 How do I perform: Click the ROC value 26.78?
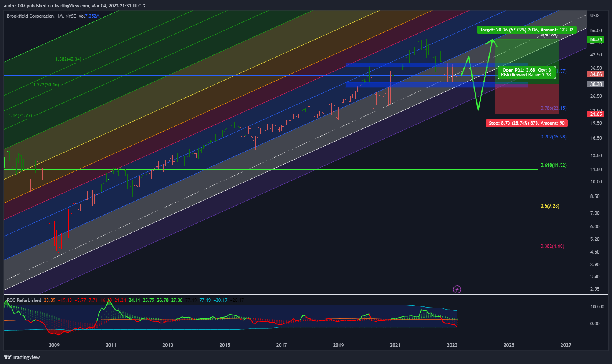(163, 300)
